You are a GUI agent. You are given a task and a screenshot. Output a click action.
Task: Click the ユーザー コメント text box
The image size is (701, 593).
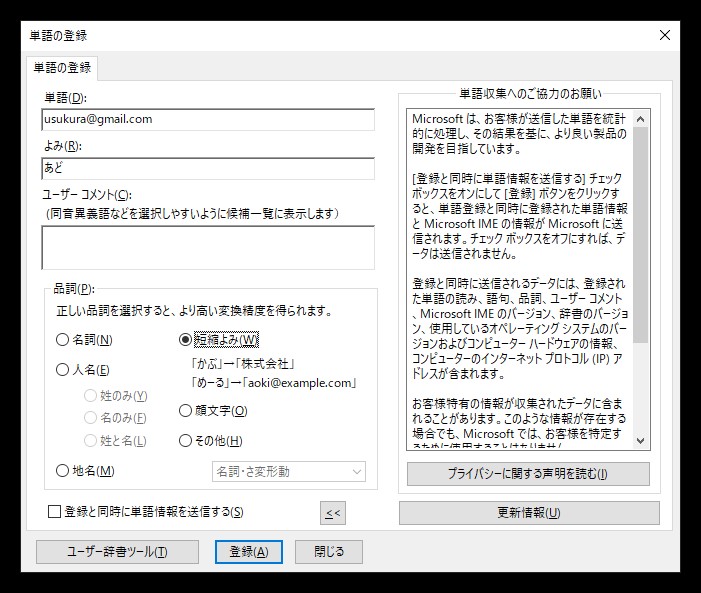tap(208, 247)
